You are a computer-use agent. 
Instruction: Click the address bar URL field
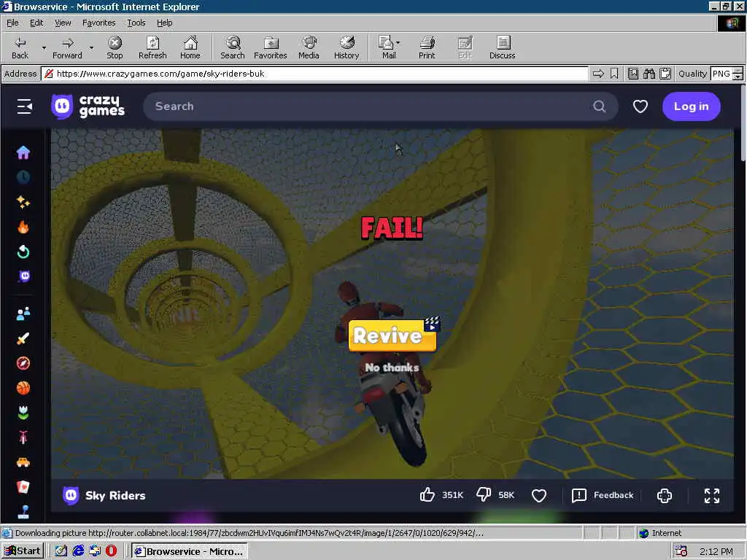314,74
